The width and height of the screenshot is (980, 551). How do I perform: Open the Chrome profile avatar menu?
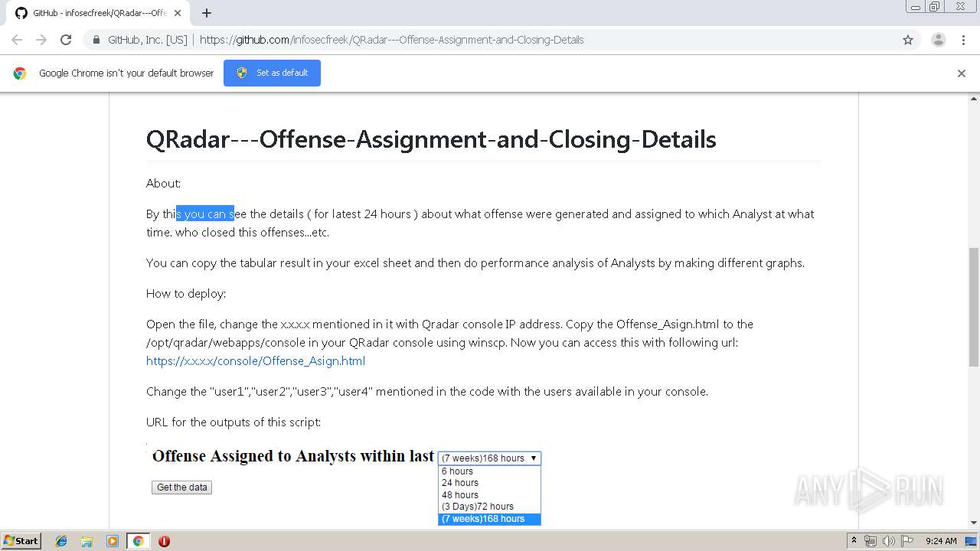click(938, 40)
